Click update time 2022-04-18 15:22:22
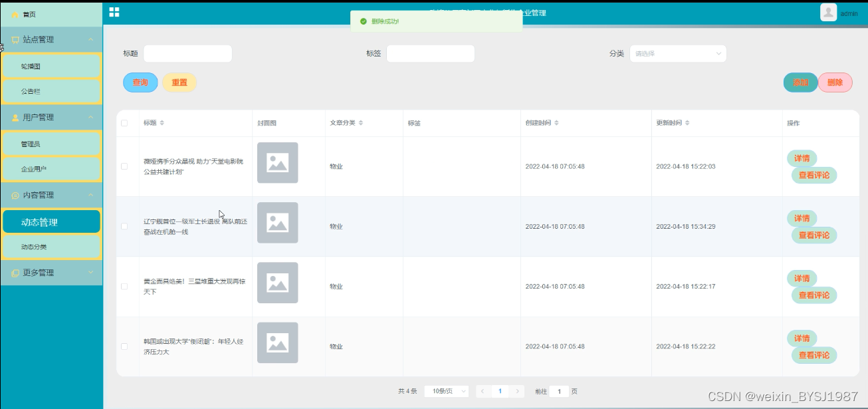 tap(685, 346)
